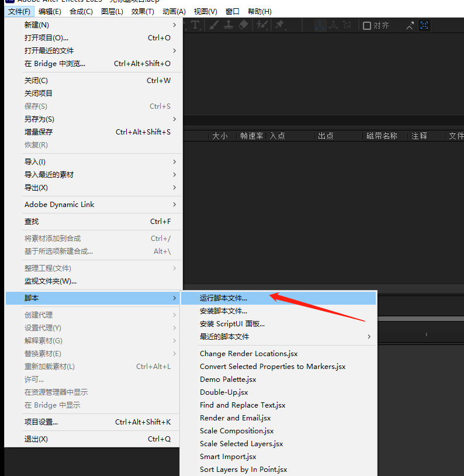464x476 pixels.
Task: Expand the 另存为(S) submenu
Action: (x=94, y=119)
